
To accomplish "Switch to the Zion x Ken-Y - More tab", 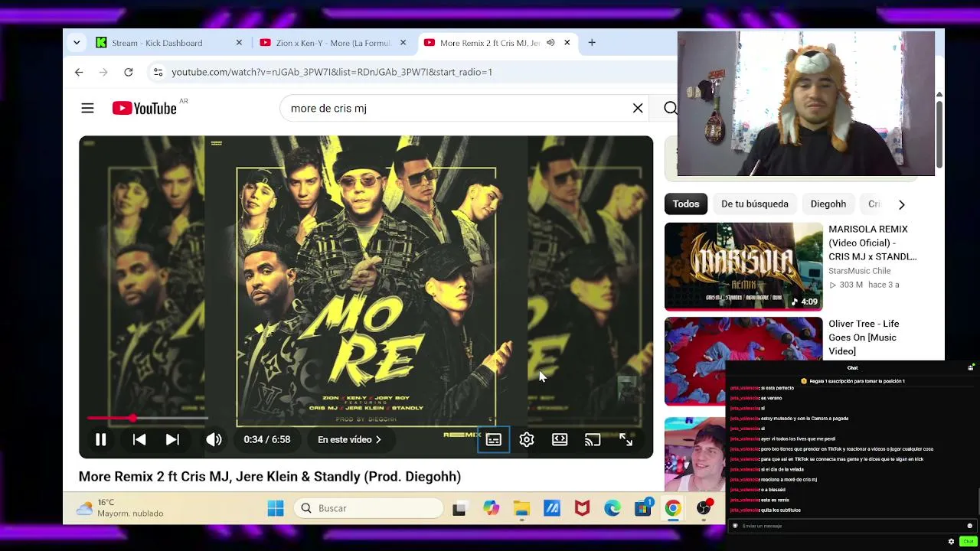I will (333, 43).
